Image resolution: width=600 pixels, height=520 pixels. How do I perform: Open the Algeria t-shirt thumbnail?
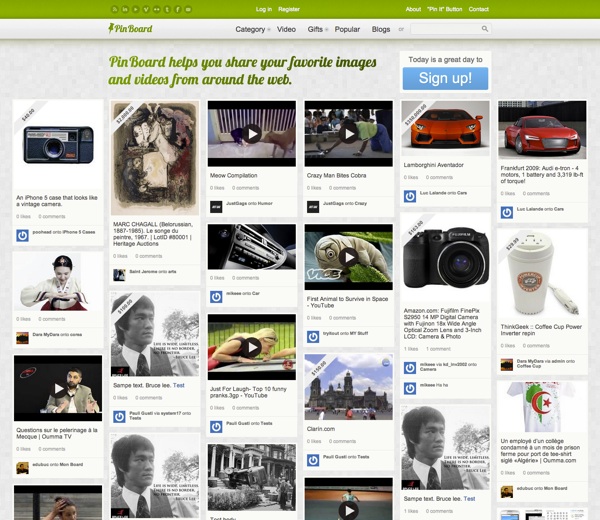click(x=542, y=406)
